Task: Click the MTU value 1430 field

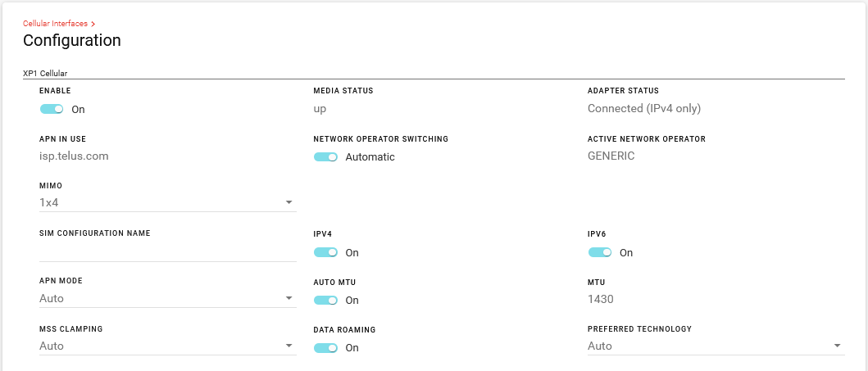Action: (x=601, y=299)
